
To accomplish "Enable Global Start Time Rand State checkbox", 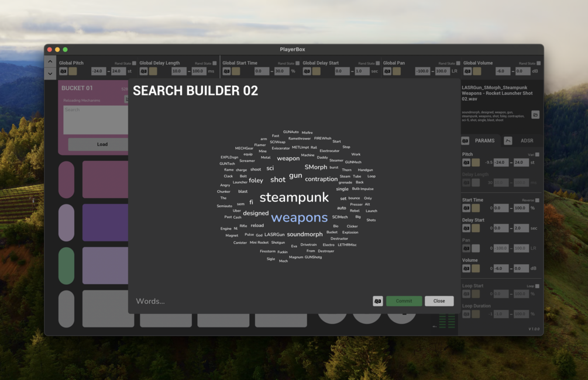I will click(x=297, y=63).
